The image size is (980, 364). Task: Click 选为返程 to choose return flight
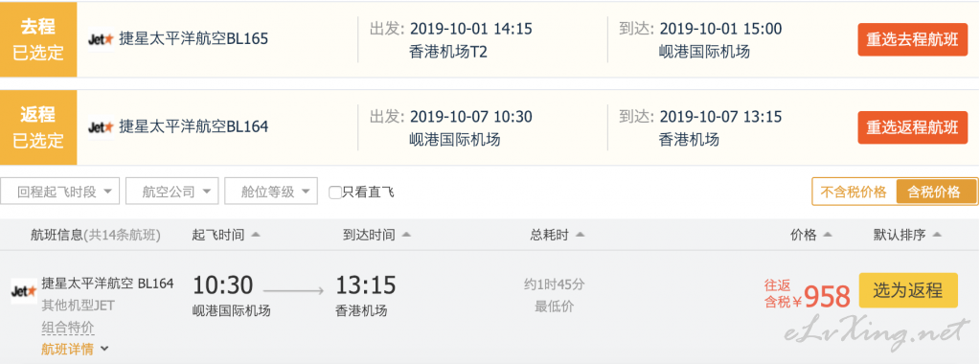[x=908, y=290]
